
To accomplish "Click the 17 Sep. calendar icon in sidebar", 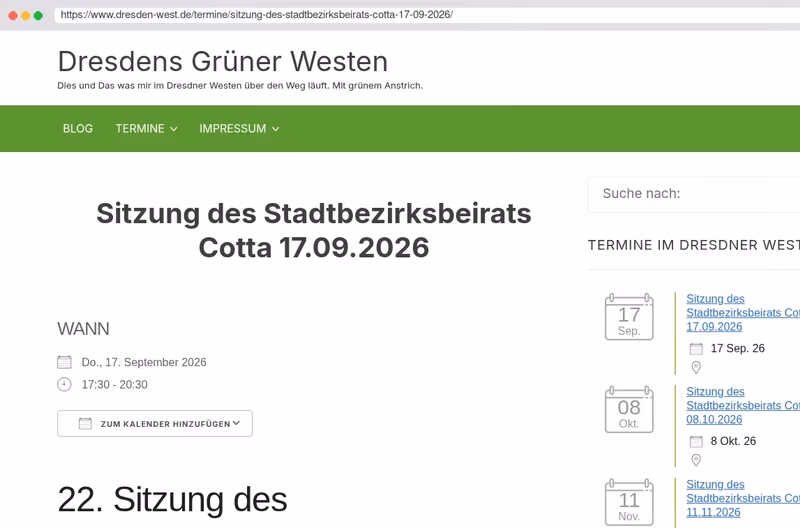I will click(x=629, y=317).
